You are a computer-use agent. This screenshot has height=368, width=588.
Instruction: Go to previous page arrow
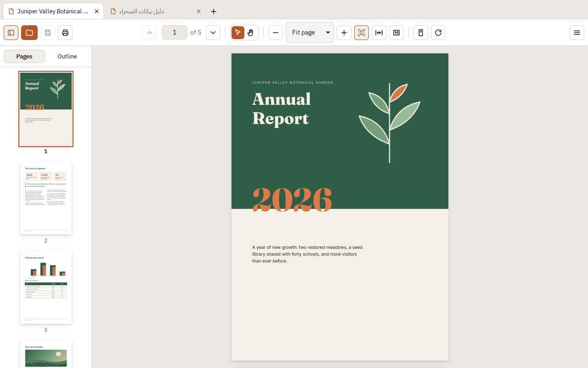tap(150, 33)
